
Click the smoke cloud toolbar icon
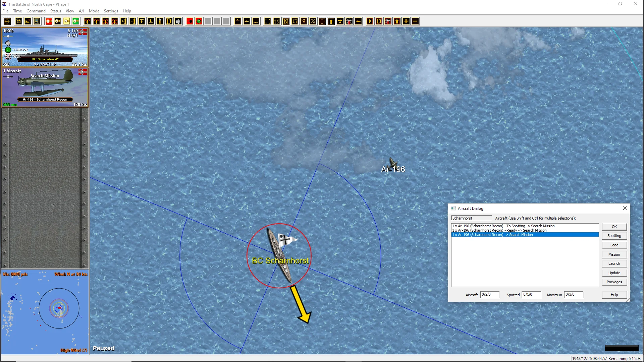tap(178, 21)
